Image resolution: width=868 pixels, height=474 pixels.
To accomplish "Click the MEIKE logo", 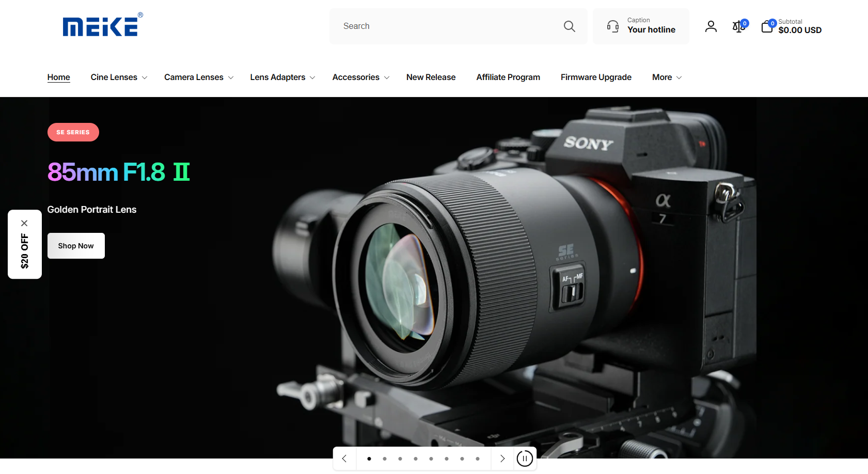I will tap(102, 25).
